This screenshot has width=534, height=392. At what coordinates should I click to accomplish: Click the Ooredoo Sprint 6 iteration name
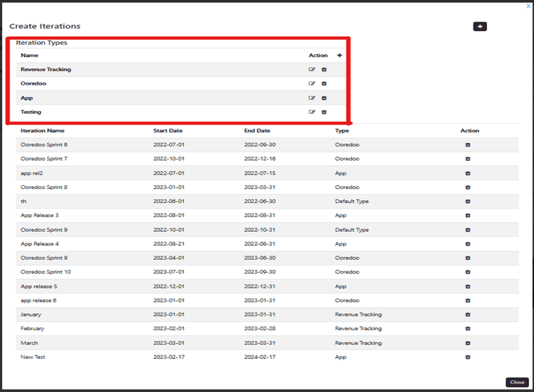click(x=44, y=145)
